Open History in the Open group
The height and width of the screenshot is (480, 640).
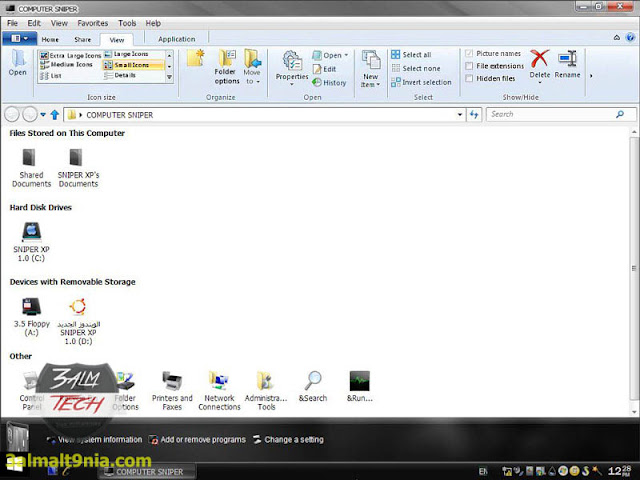point(329,82)
